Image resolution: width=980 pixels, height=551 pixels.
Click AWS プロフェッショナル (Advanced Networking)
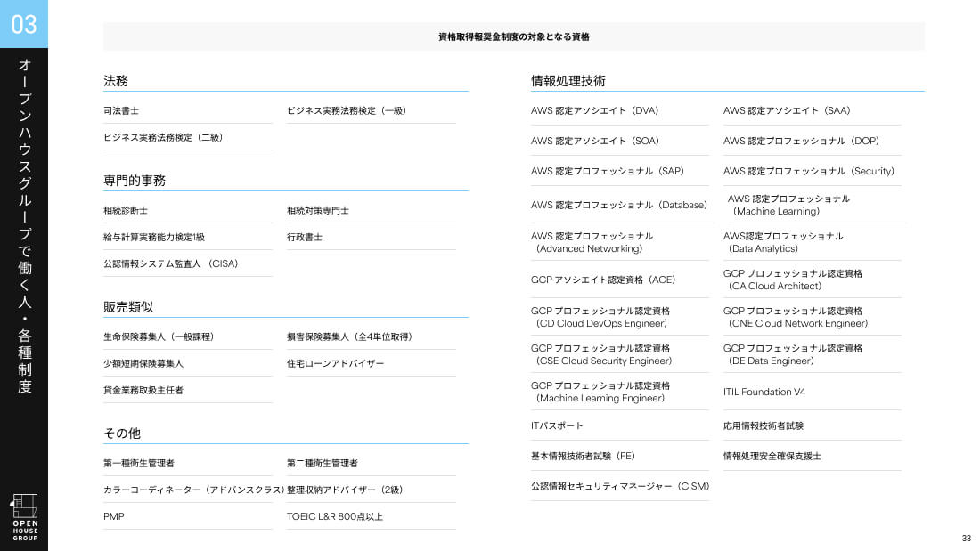[x=592, y=242]
